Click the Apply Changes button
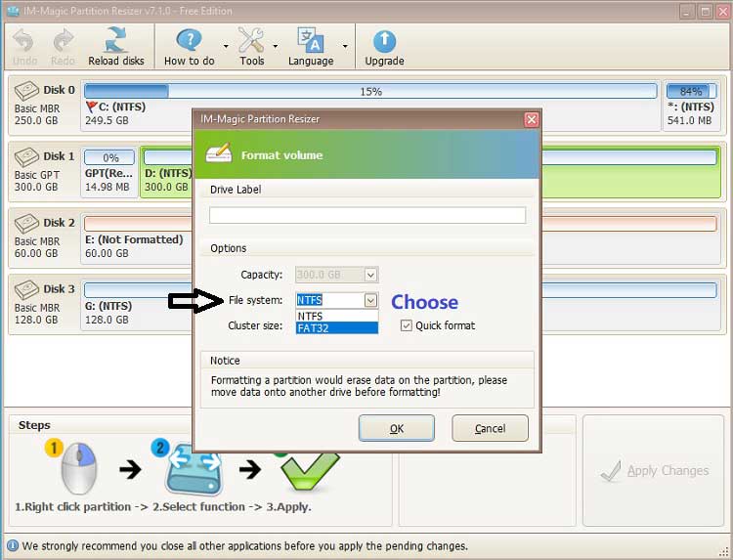This screenshot has width=733, height=560. pyautogui.click(x=654, y=470)
